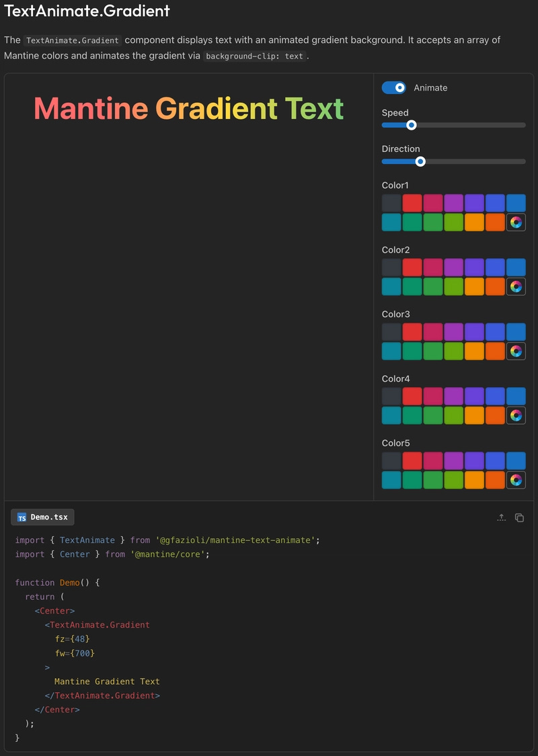
Task: Pick the teal swatch under Color1
Action: 412,222
